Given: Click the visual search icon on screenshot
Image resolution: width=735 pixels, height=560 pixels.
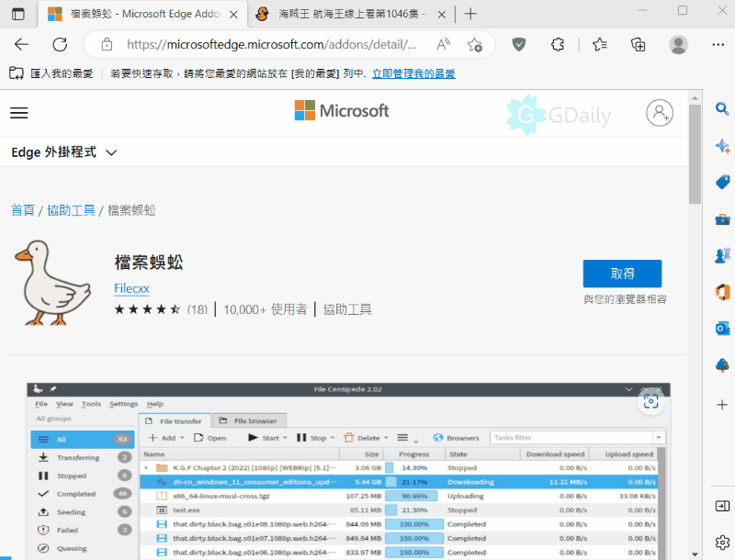Looking at the screenshot, I should click(x=650, y=401).
